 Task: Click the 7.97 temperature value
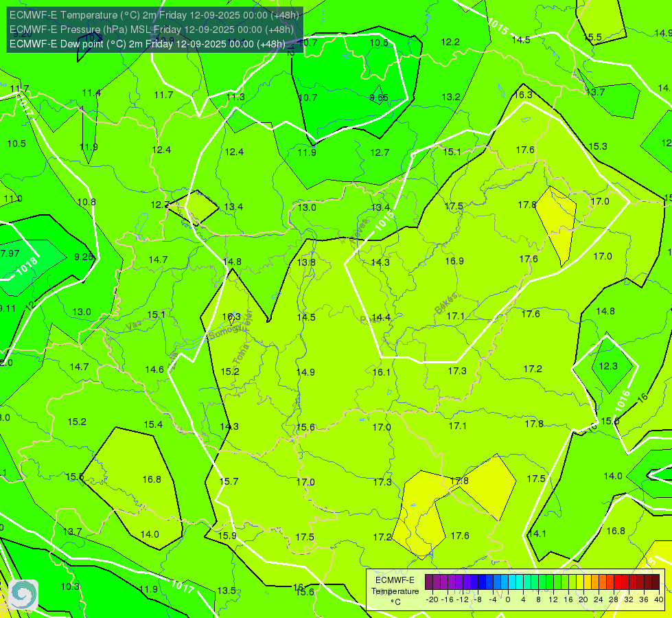tap(10, 253)
